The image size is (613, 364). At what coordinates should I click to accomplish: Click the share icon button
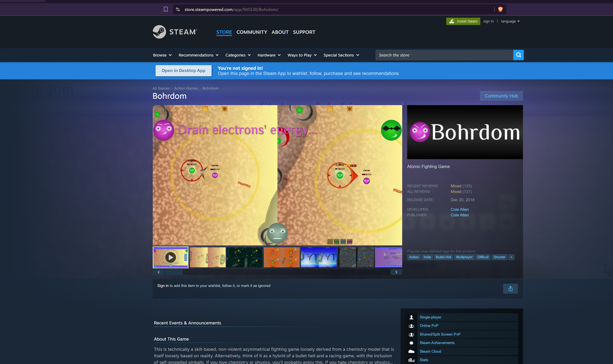coord(510,288)
